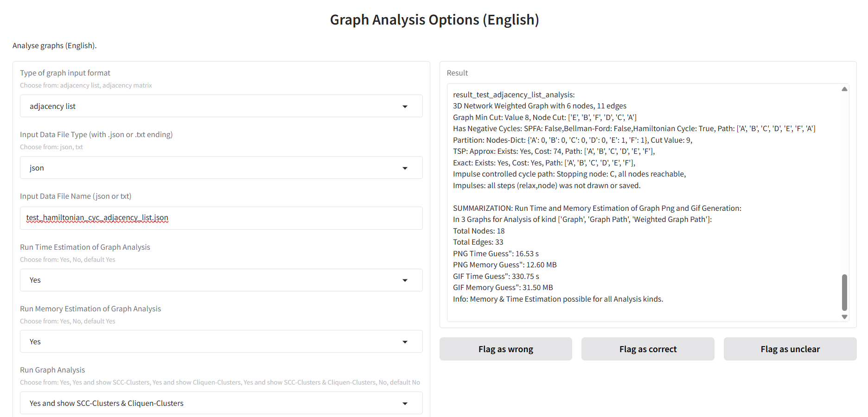Viewport: 868px width, 417px height.
Task: Click the chevron on the Run Graph Analysis selector
Action: point(405,403)
